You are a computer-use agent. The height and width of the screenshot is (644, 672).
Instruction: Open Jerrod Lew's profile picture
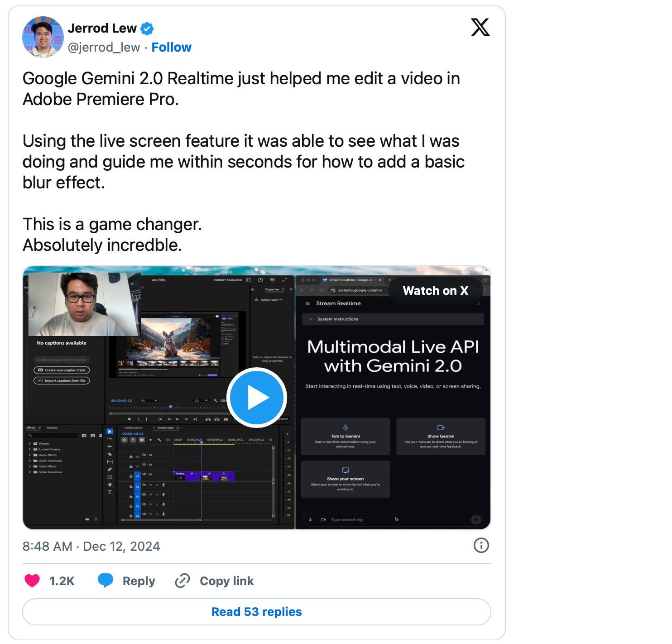click(43, 37)
